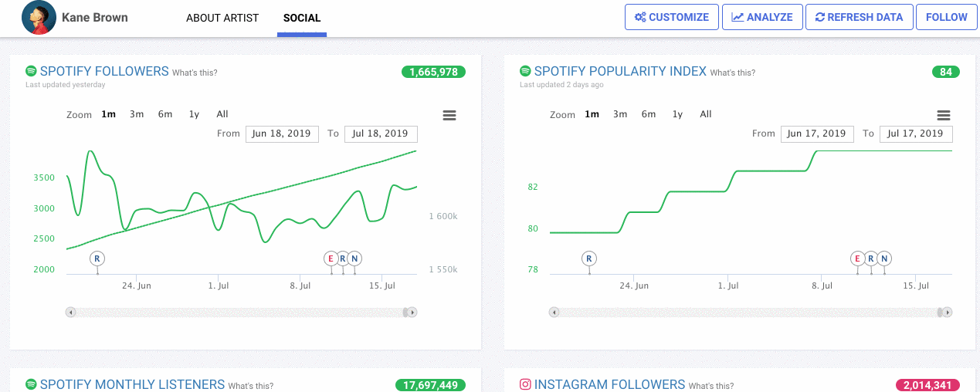Click the N marker on Popularity Index chart
Viewport: 980px width, 392px height.
884,259
